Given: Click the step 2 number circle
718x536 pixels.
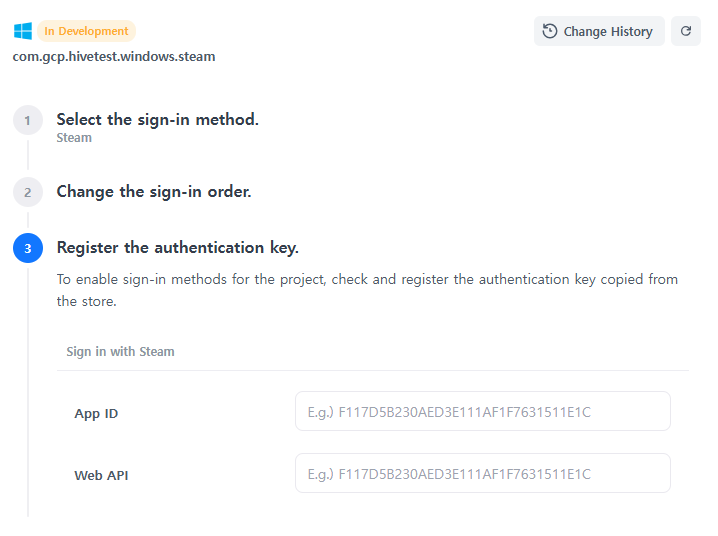Looking at the screenshot, I should pyautogui.click(x=28, y=192).
